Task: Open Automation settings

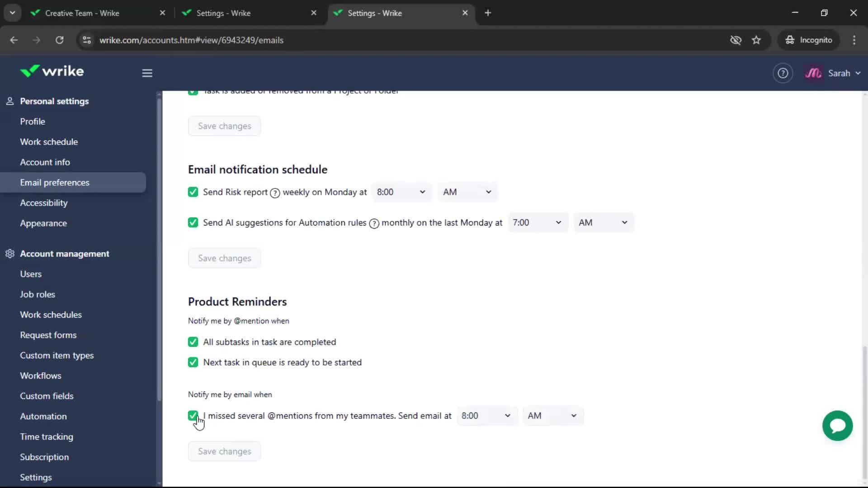Action: tap(43, 417)
